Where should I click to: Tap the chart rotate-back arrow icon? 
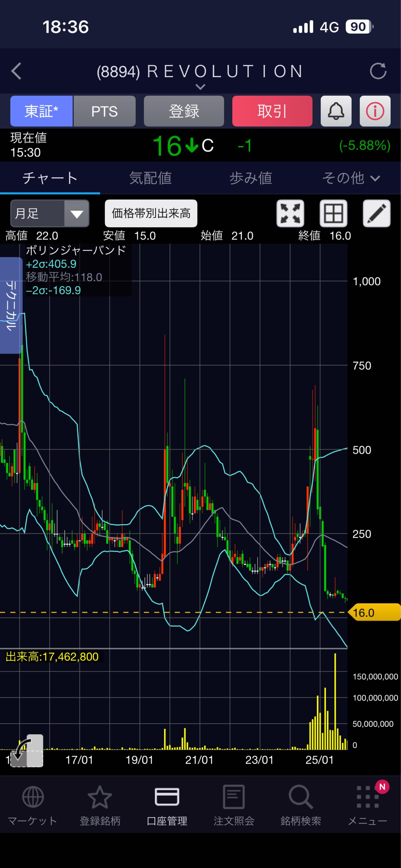click(26, 750)
